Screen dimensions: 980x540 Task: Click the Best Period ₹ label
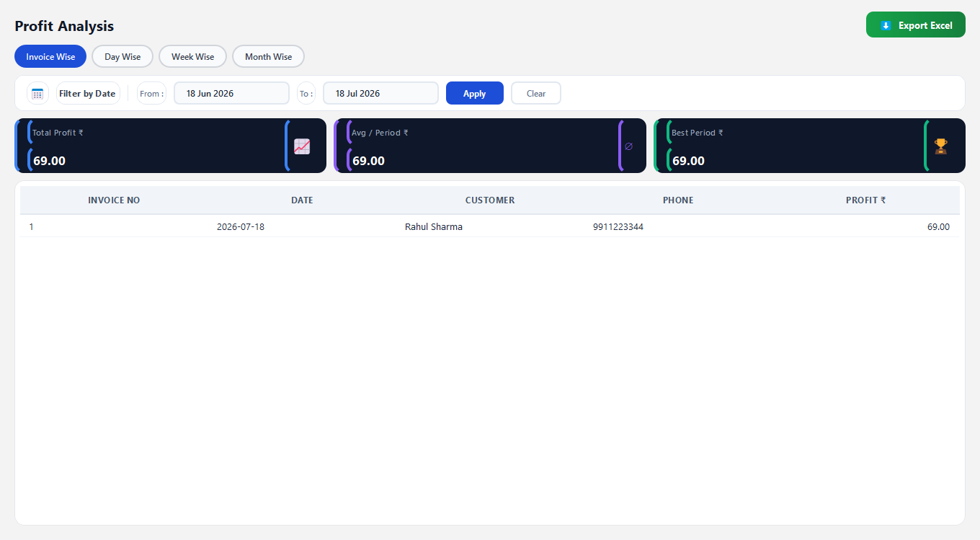(x=698, y=133)
